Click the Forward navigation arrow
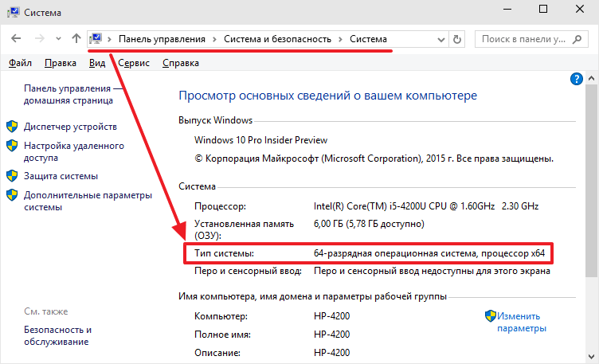The height and width of the screenshot is (364, 599). pyautogui.click(x=39, y=38)
